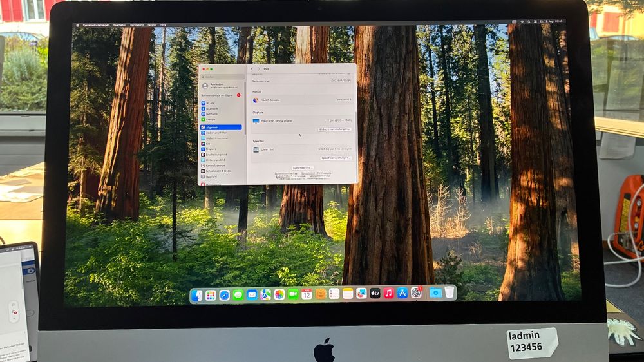
Task: Open Contacts app in the Dock
Action: pyautogui.click(x=320, y=293)
